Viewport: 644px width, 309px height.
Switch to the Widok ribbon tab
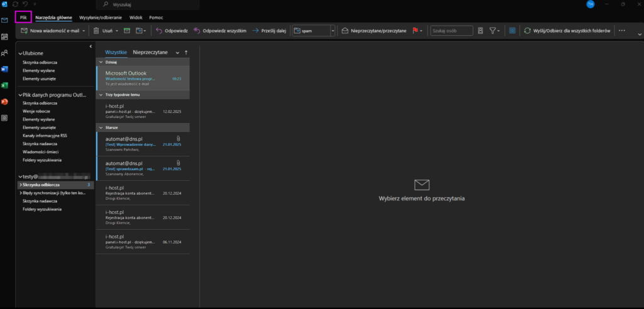pyautogui.click(x=136, y=18)
